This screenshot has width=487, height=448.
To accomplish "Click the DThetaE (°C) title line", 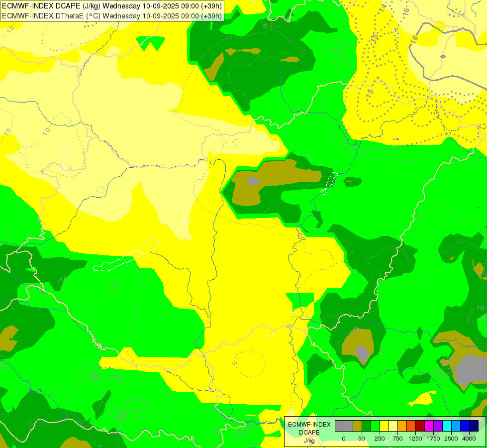I will point(112,16).
